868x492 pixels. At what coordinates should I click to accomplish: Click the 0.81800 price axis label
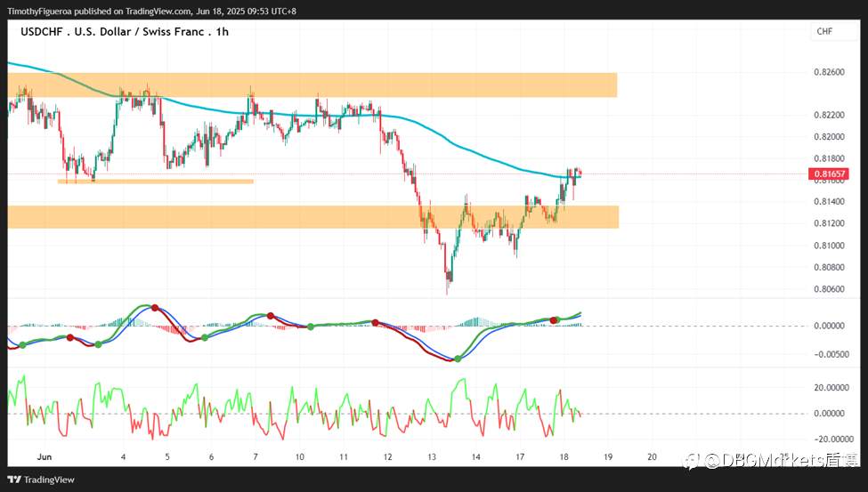click(829, 159)
